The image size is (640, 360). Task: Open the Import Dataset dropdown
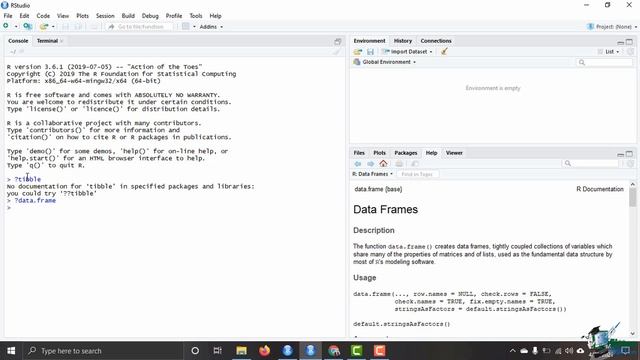point(407,52)
